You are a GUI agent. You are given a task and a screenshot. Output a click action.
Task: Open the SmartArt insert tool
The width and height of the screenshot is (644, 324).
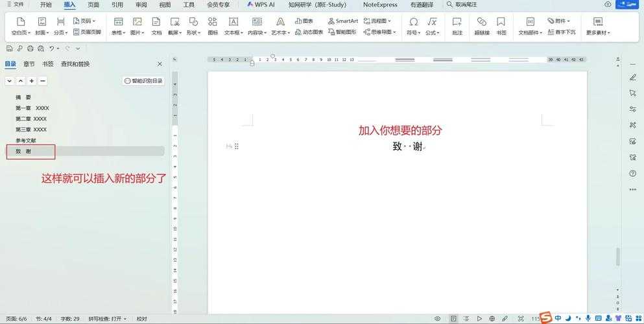click(343, 21)
